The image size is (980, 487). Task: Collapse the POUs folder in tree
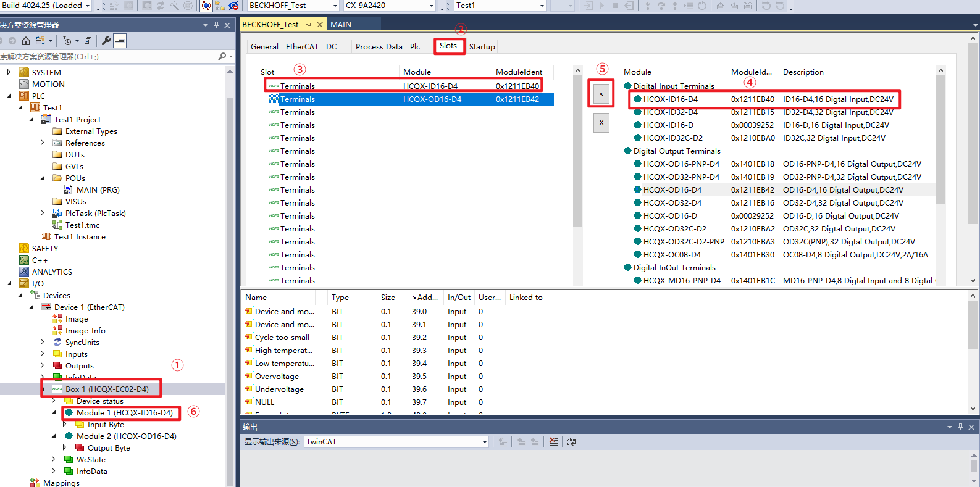43,178
